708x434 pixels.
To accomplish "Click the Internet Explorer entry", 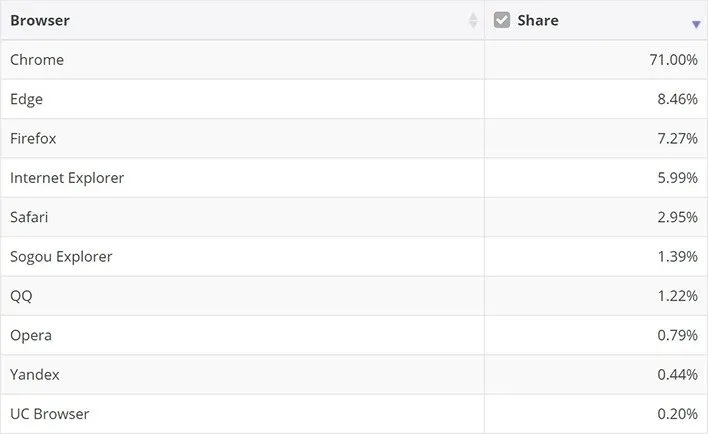I will click(x=67, y=178).
